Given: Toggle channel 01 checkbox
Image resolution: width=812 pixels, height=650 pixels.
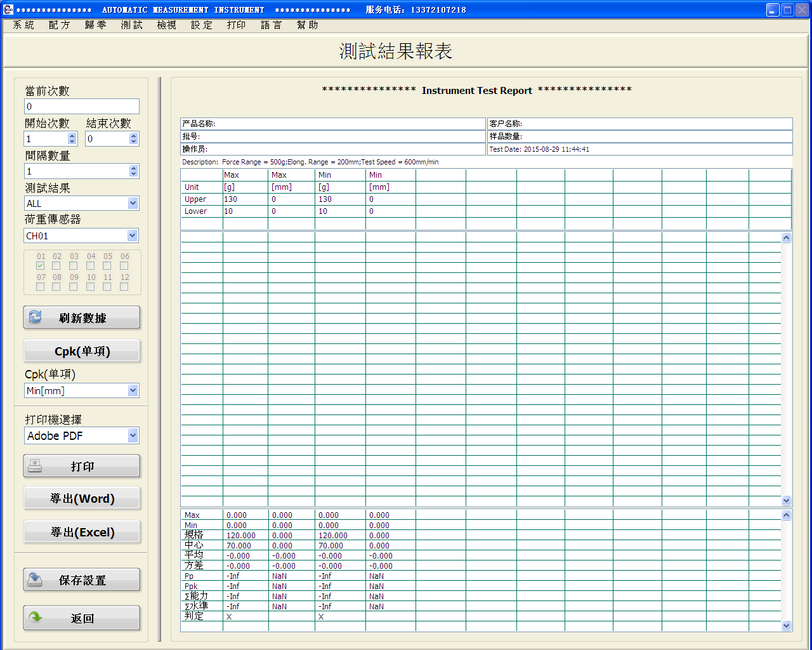Looking at the screenshot, I should point(41,266).
